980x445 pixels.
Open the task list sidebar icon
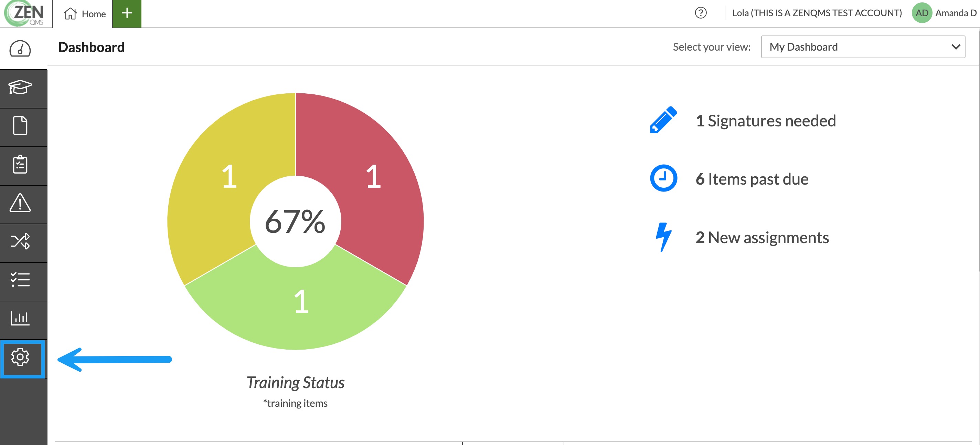click(20, 280)
